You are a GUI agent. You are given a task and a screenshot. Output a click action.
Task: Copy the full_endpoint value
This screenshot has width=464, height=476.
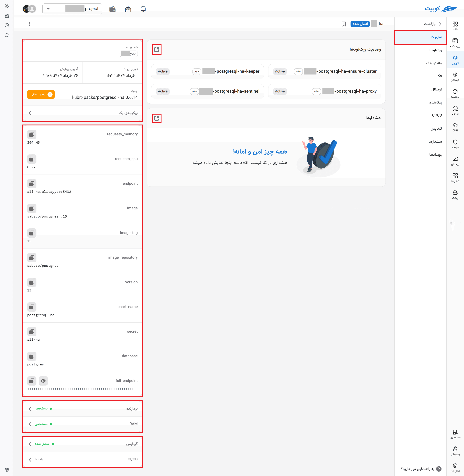32,381
